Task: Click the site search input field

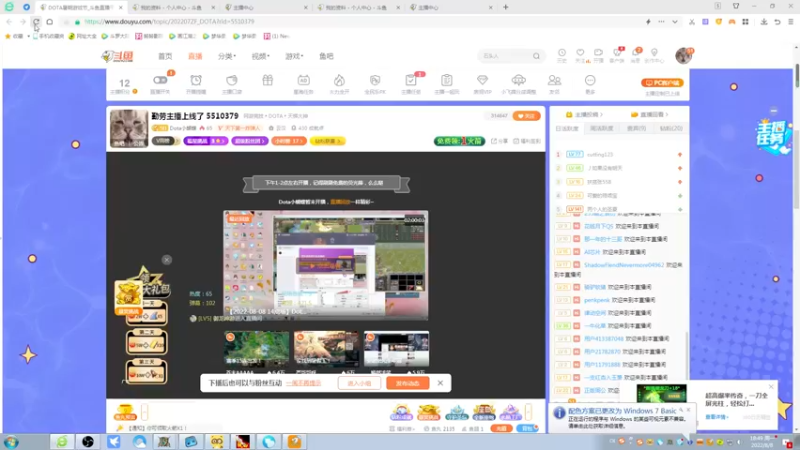Action: point(505,56)
